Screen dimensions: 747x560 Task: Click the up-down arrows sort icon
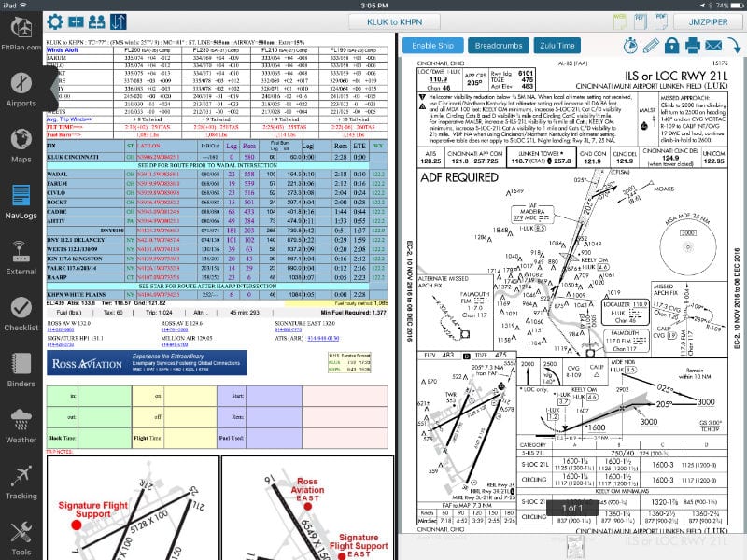(x=118, y=21)
